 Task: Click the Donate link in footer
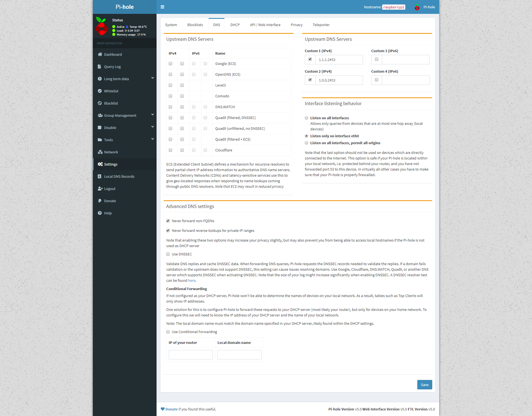(172, 409)
